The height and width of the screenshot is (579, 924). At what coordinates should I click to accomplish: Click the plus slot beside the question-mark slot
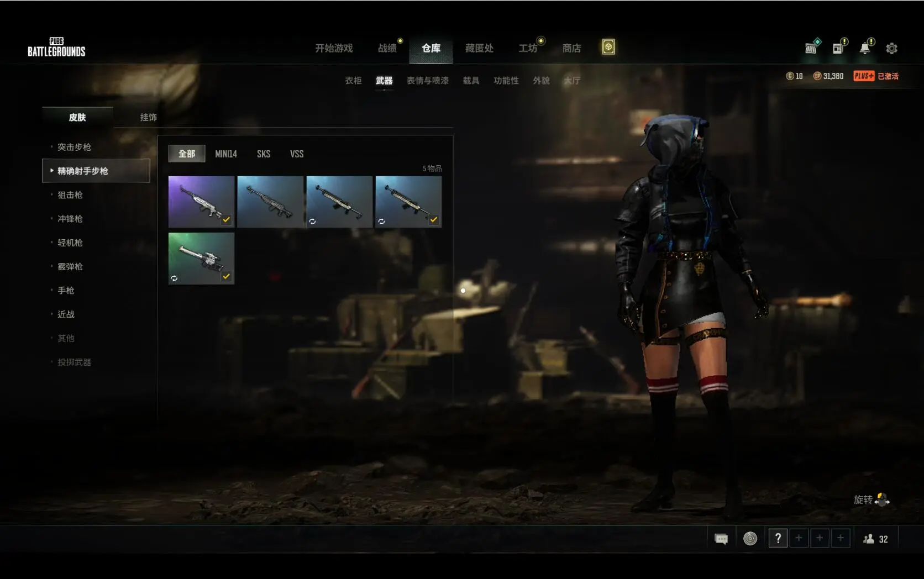(799, 538)
